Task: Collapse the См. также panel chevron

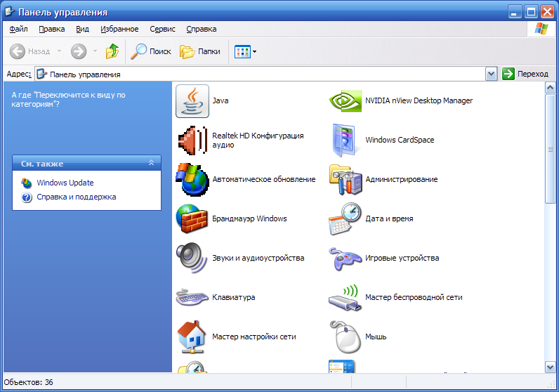Action: click(151, 163)
